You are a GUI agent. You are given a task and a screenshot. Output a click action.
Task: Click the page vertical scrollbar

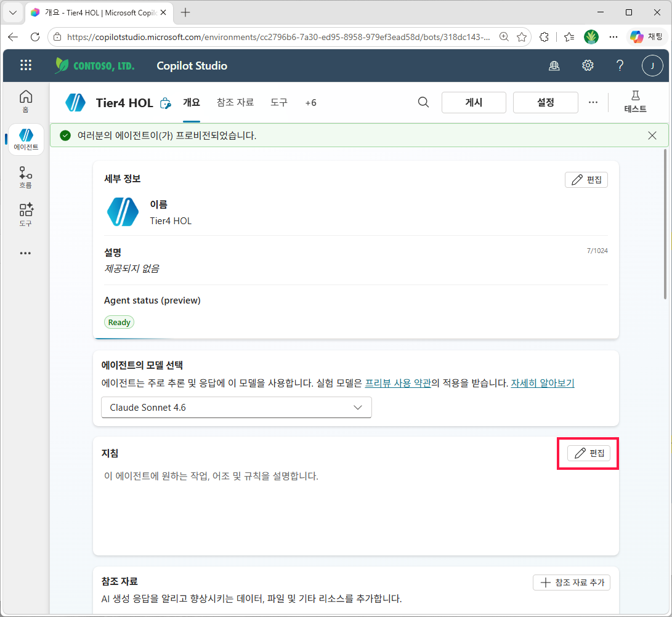coord(665,224)
